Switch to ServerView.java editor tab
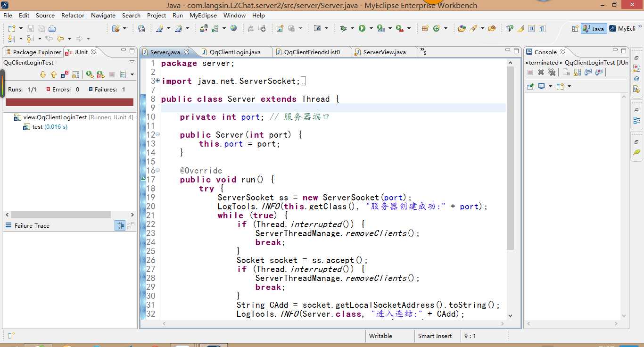The image size is (644, 347). point(384,52)
